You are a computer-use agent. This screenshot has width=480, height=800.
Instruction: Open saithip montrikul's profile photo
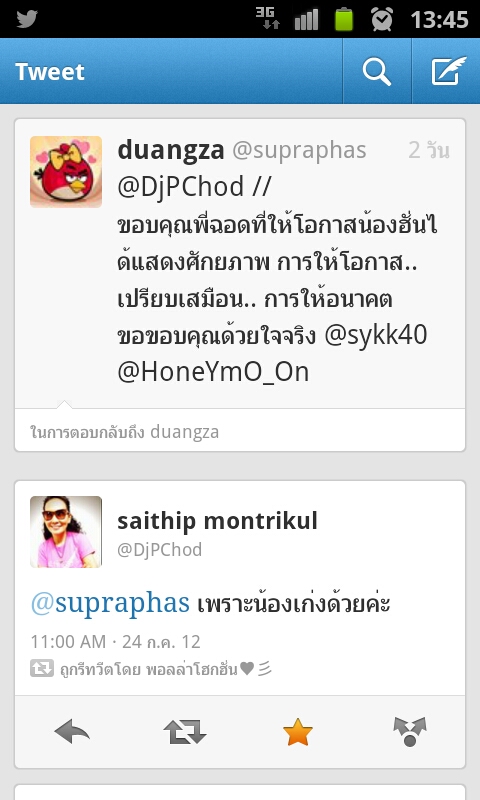[x=66, y=532]
